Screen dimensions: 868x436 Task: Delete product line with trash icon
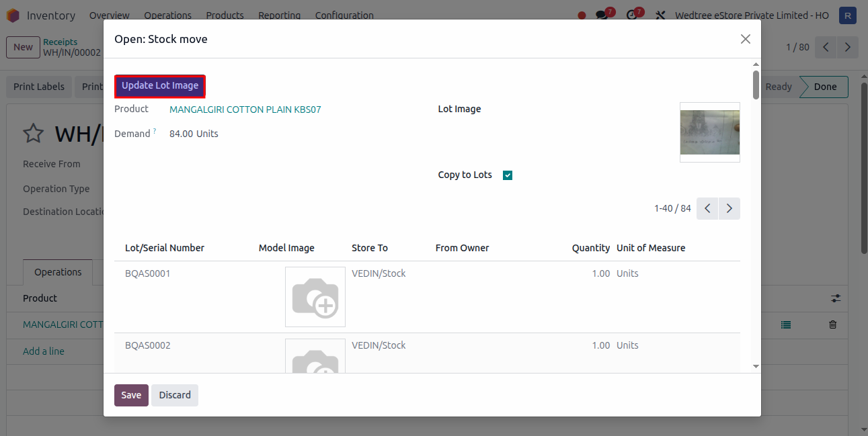click(x=833, y=324)
